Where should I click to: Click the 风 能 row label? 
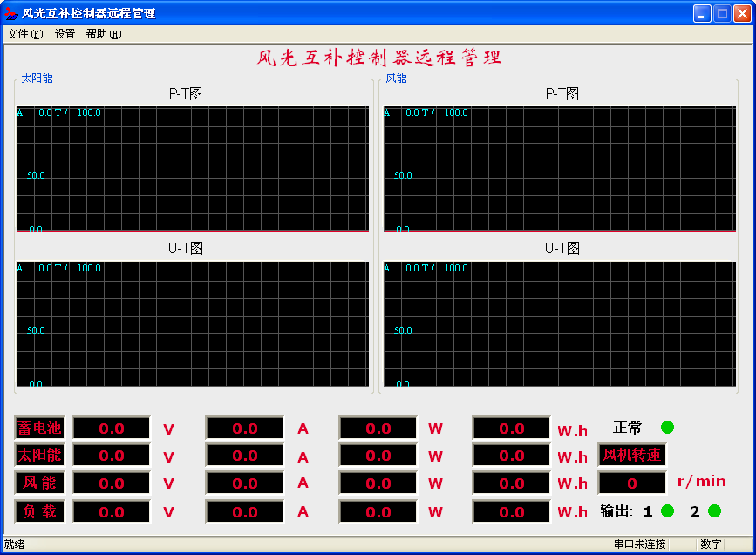click(40, 483)
